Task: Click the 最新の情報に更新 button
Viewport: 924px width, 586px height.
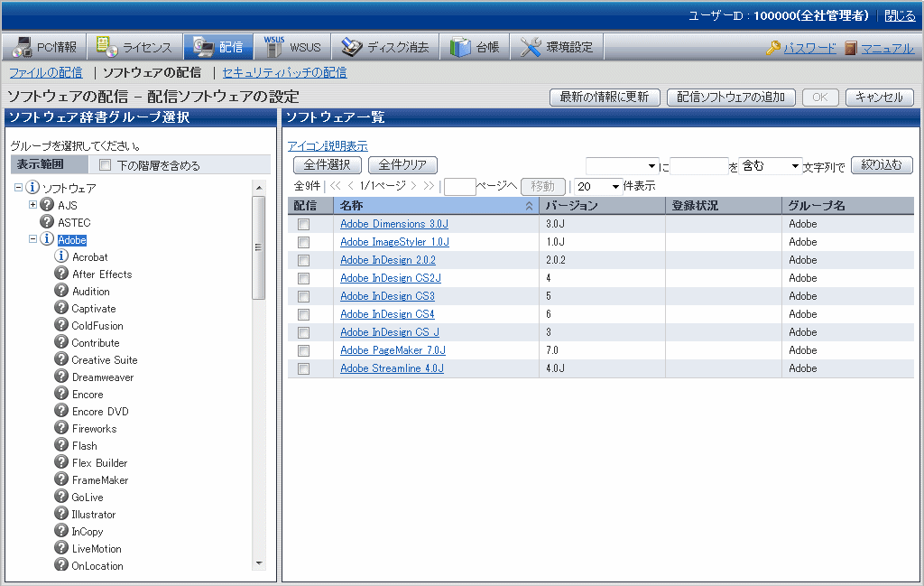Action: 605,98
